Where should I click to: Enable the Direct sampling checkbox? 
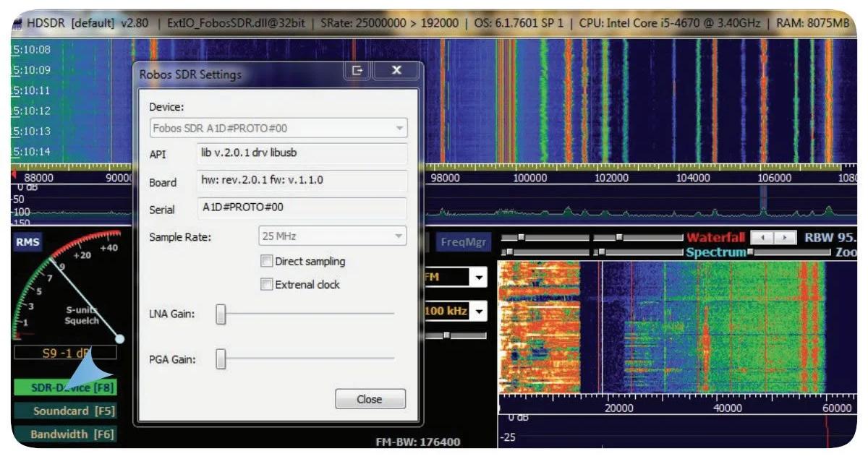click(266, 262)
